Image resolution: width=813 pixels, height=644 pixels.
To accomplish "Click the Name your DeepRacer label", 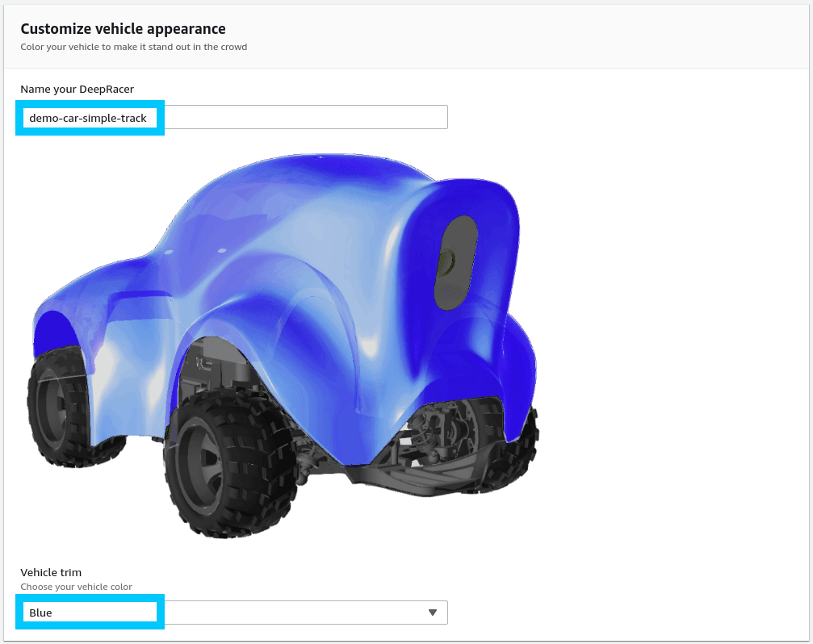I will [77, 89].
